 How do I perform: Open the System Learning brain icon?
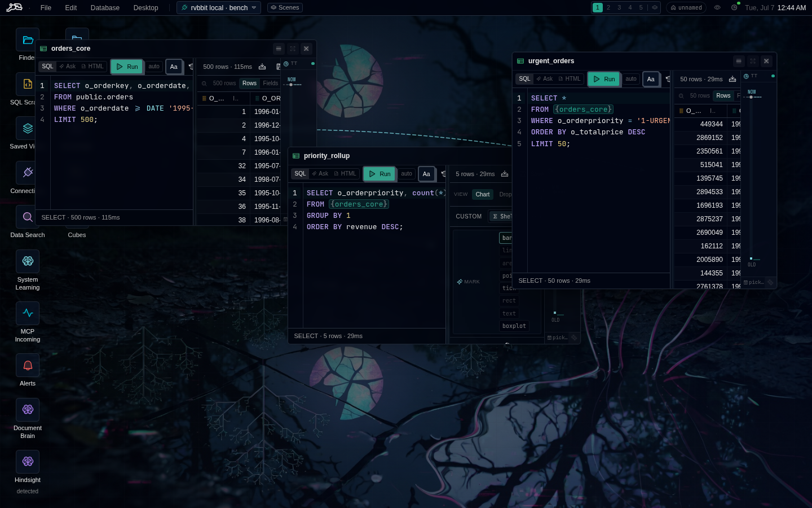pyautogui.click(x=28, y=261)
